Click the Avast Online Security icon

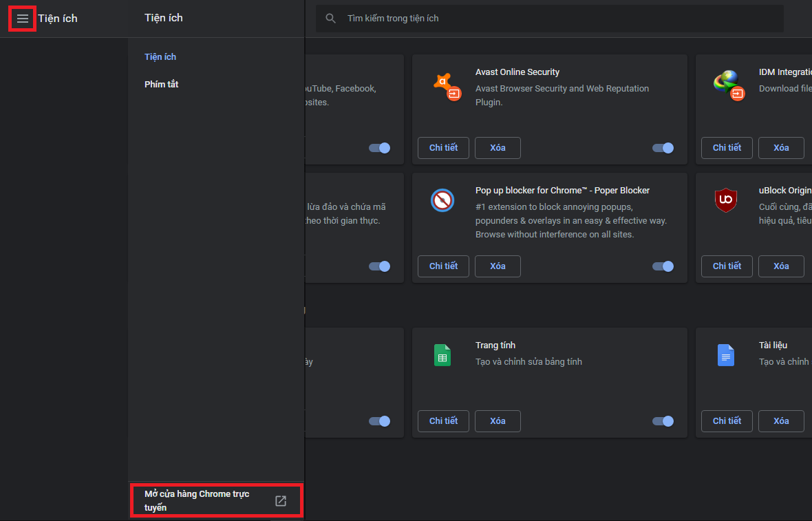[447, 86]
